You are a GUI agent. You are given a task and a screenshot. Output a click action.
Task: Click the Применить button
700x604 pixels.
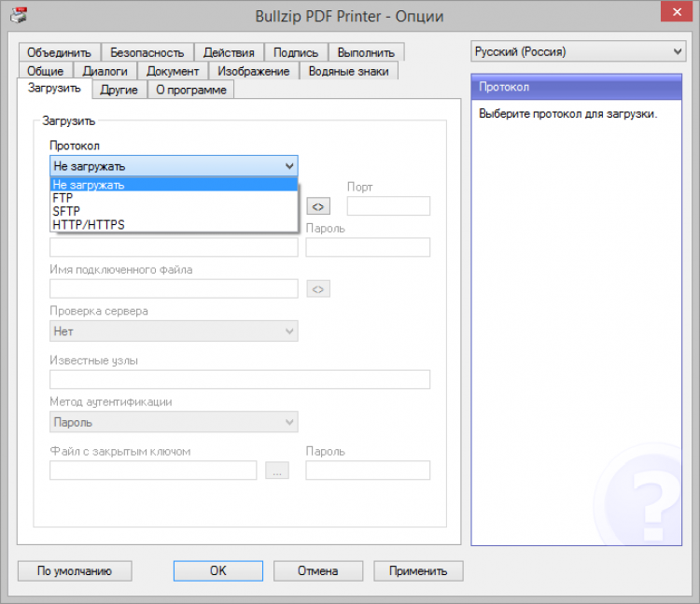pyautogui.click(x=418, y=571)
